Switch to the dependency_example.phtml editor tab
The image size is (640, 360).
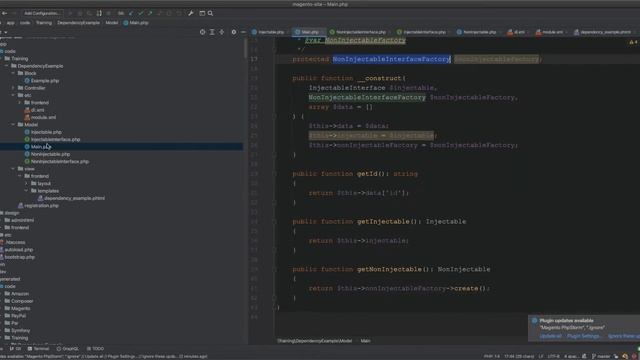tap(604, 32)
